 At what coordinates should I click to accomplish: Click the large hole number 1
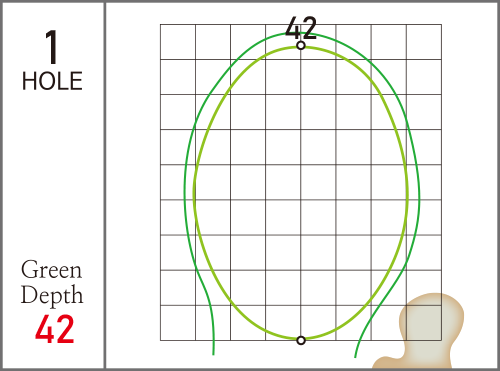pos(52,47)
